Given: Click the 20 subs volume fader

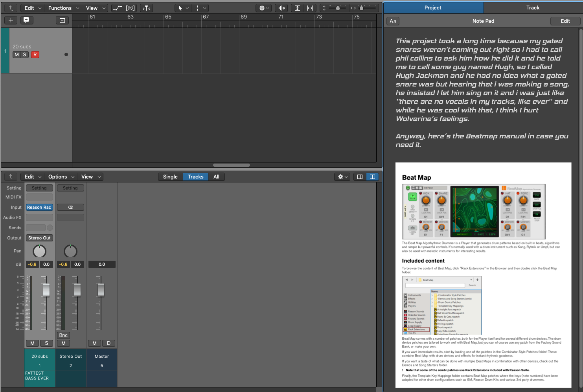Looking at the screenshot, I should tap(46, 290).
